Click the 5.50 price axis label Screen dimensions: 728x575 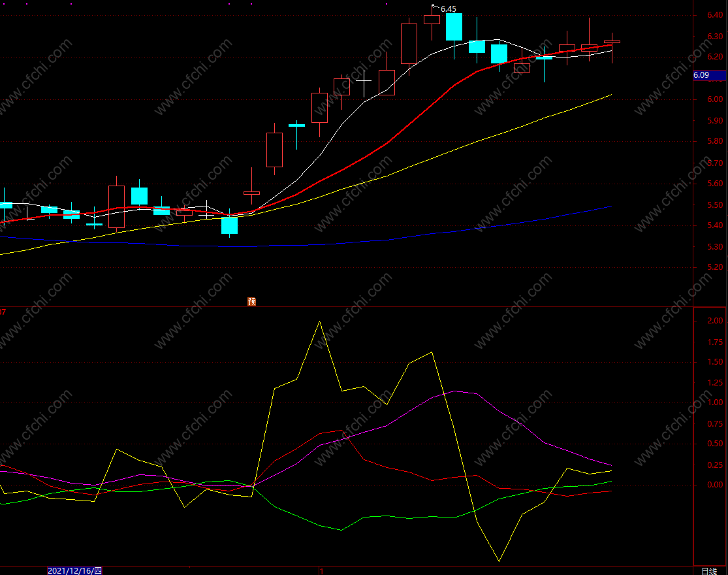(715, 205)
